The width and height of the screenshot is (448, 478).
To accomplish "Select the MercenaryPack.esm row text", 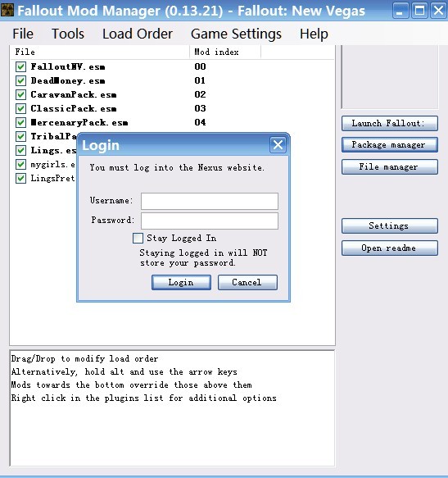I will 79,122.
